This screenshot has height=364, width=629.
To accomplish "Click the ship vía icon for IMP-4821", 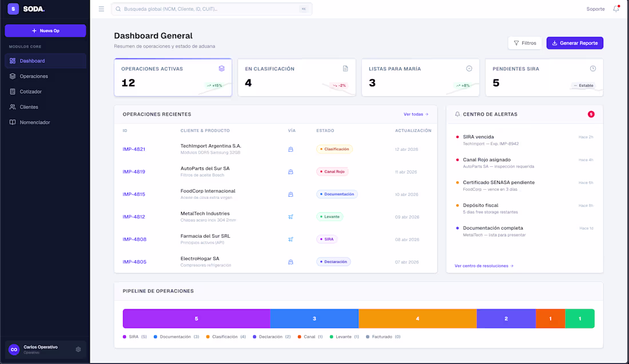I will click(x=290, y=149).
